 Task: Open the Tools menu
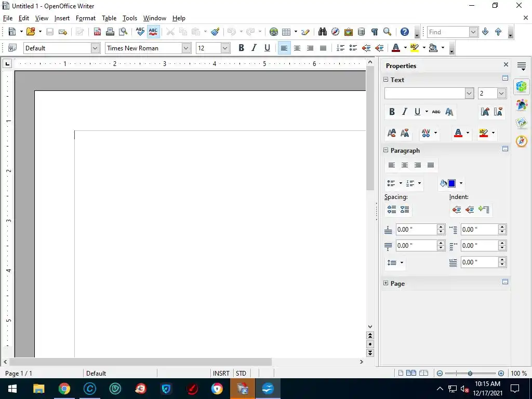[x=129, y=18]
